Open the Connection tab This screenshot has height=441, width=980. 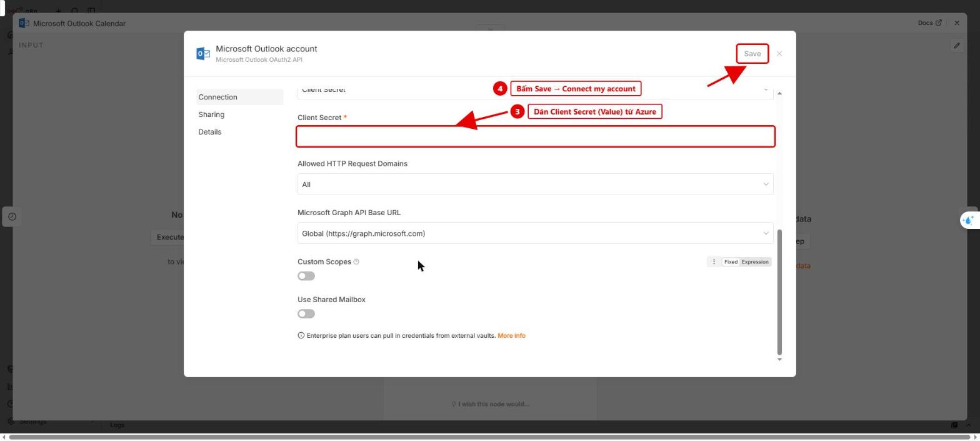240,97
